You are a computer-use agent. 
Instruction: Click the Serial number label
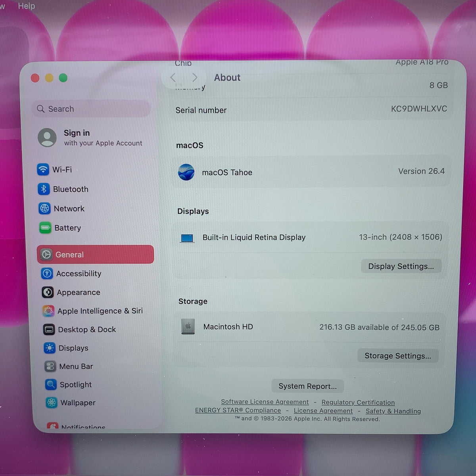pos(201,110)
